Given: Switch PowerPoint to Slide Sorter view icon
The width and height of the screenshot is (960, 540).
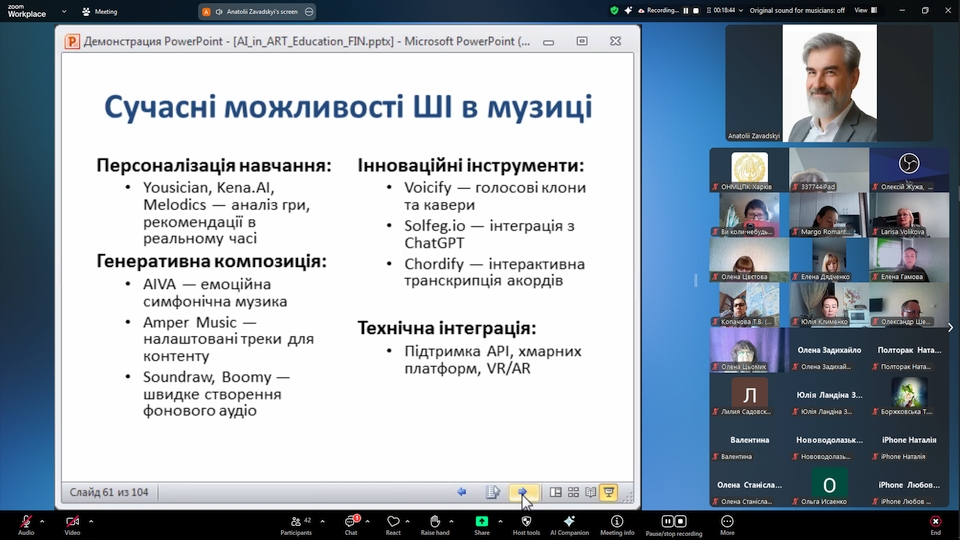Looking at the screenshot, I should (573, 492).
